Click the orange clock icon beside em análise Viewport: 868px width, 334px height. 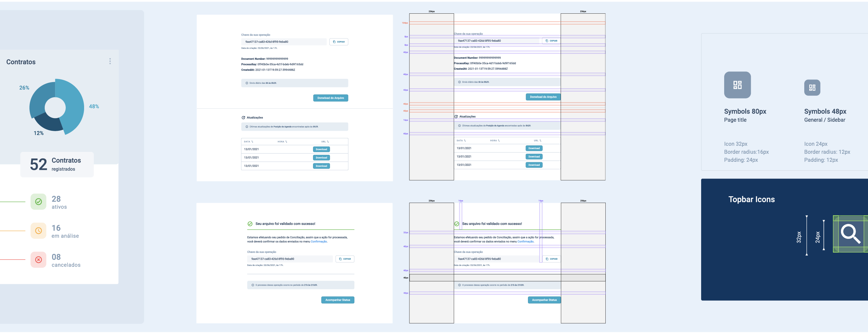pos(38,231)
